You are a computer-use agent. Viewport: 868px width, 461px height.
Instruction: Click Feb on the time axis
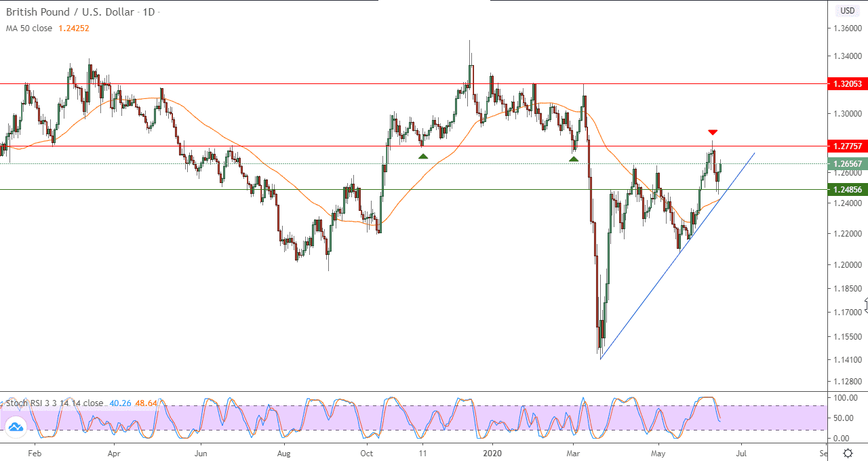click(34, 452)
